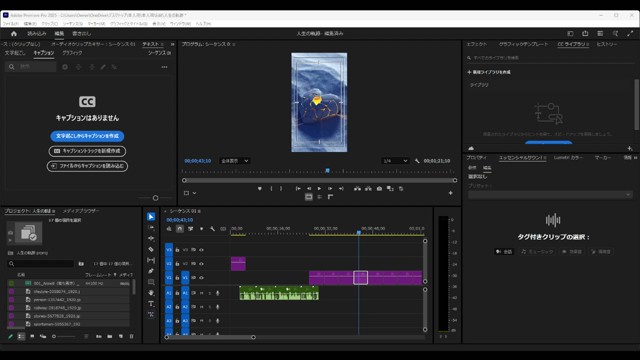The image size is (640, 360).
Task: Click the Quick Export share icon
Action: point(585,33)
